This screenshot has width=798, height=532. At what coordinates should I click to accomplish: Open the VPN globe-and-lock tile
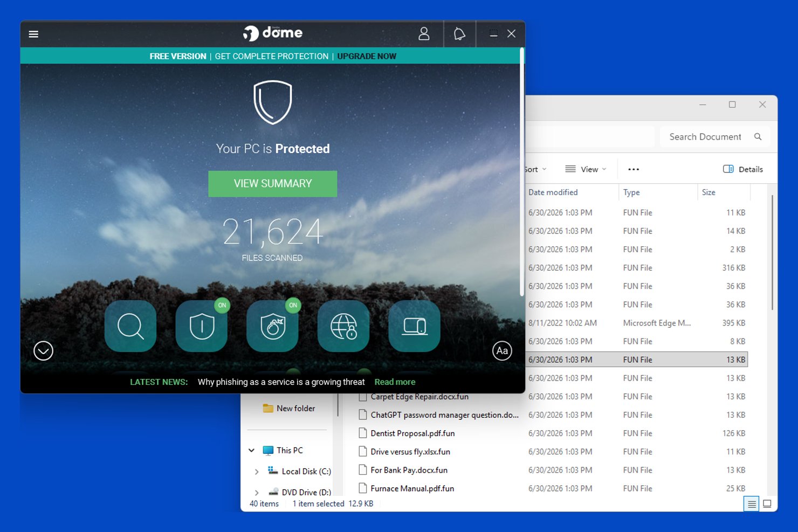pos(343,326)
